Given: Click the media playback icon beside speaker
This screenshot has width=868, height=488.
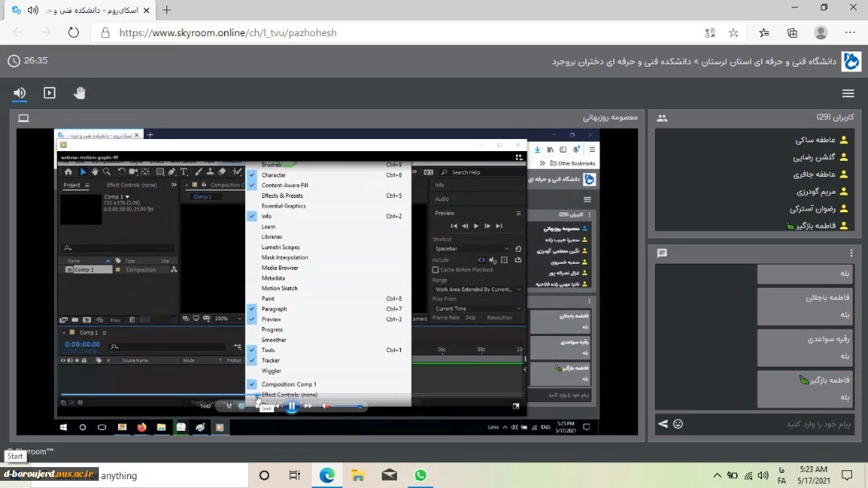Looking at the screenshot, I should pyautogui.click(x=50, y=93).
